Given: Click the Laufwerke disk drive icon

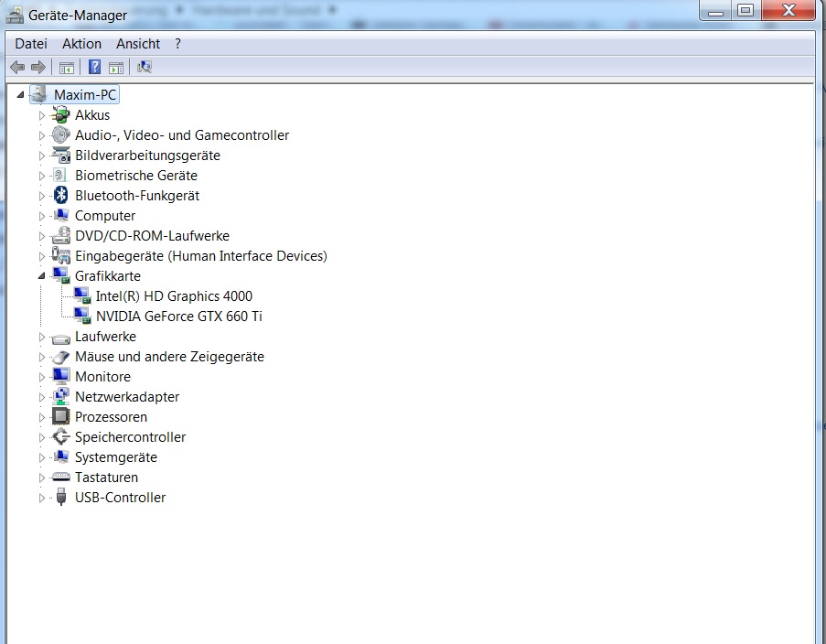Looking at the screenshot, I should pyautogui.click(x=61, y=338).
